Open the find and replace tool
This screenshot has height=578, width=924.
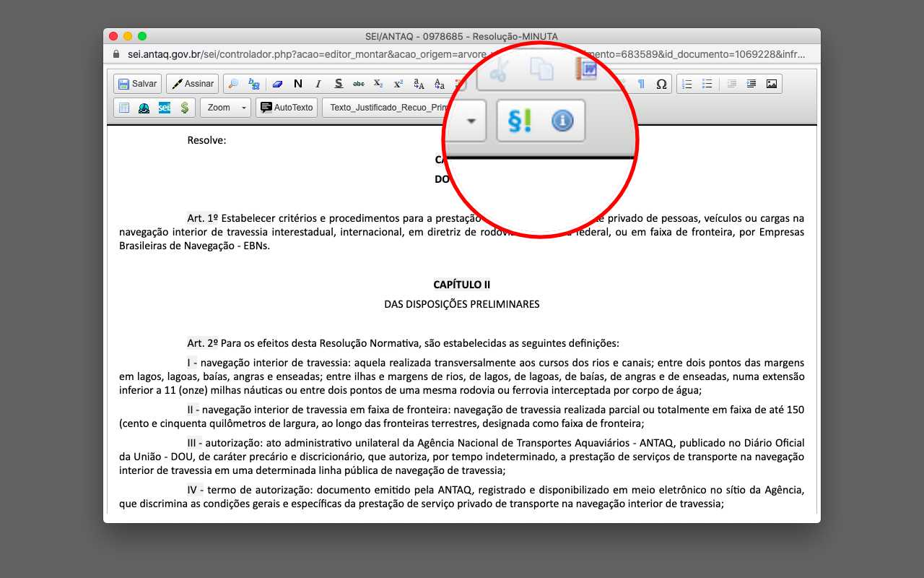pos(253,84)
